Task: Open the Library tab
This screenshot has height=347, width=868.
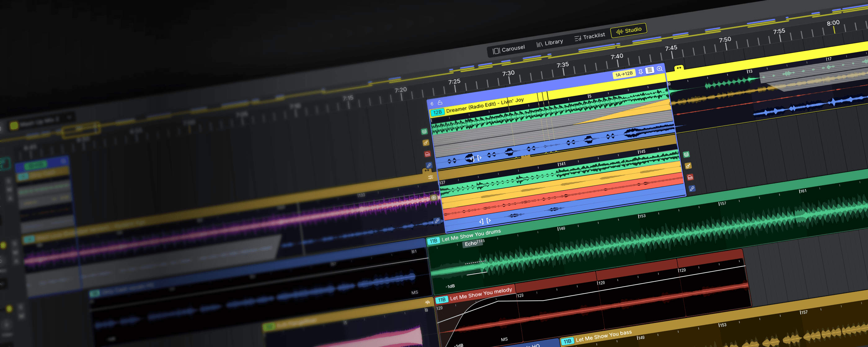Action: (x=550, y=43)
